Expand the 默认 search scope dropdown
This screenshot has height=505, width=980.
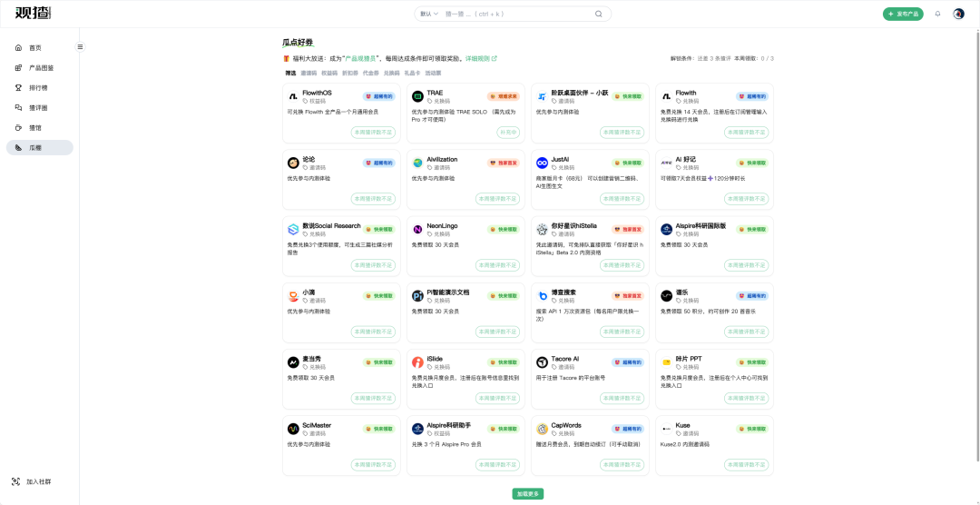429,14
